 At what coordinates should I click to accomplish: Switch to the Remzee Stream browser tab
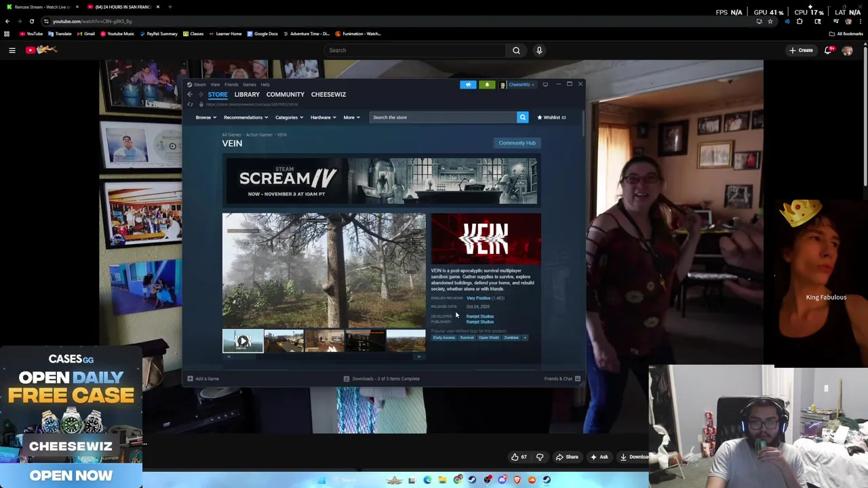(42, 7)
